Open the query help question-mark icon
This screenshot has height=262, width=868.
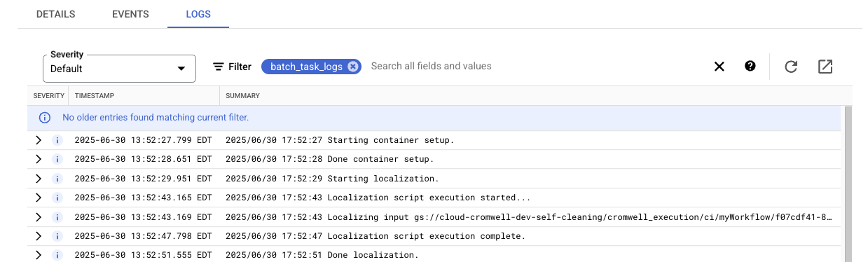click(x=750, y=66)
